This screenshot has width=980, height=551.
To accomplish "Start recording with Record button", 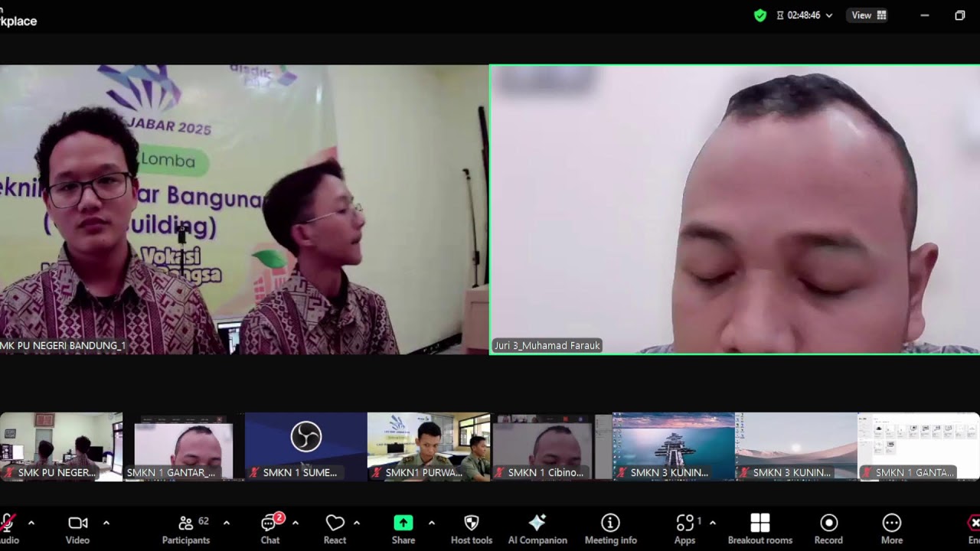I will point(828,529).
